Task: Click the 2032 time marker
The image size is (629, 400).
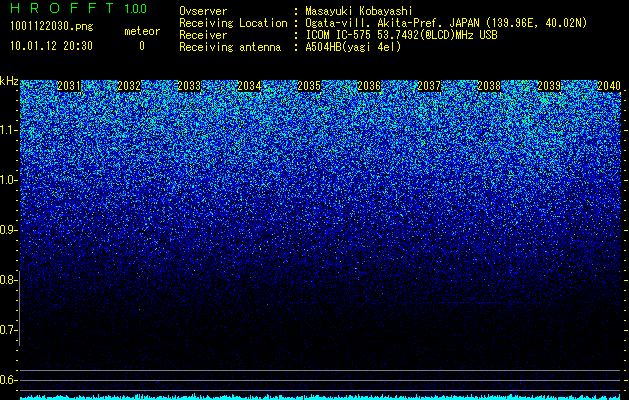Action: point(129,86)
